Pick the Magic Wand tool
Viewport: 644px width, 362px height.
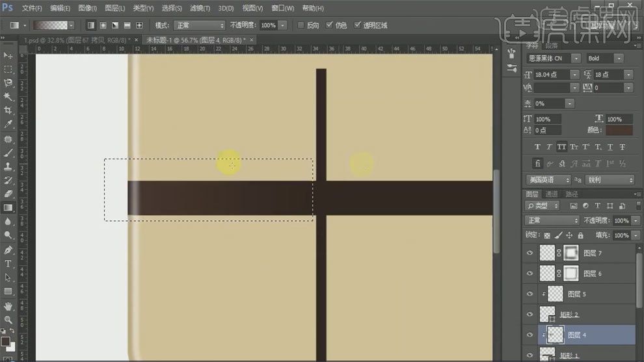point(8,97)
